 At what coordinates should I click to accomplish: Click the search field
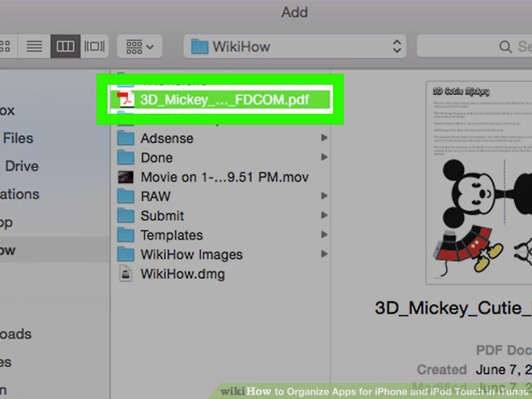(x=474, y=47)
